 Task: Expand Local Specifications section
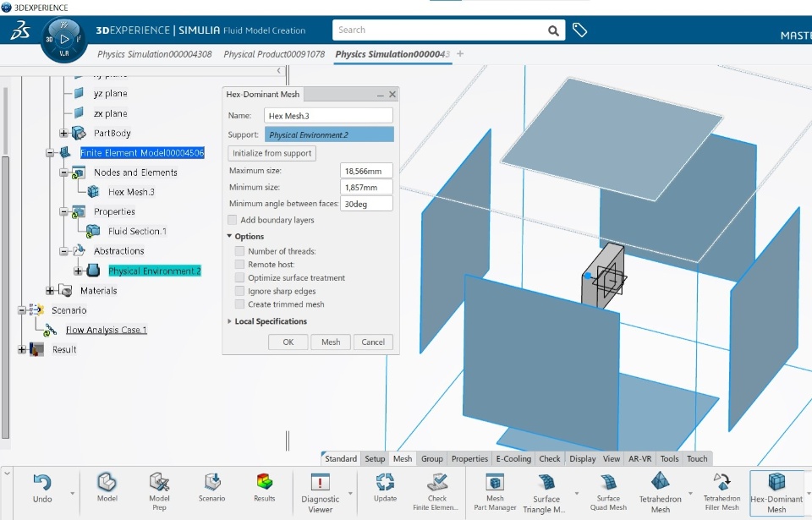click(229, 321)
